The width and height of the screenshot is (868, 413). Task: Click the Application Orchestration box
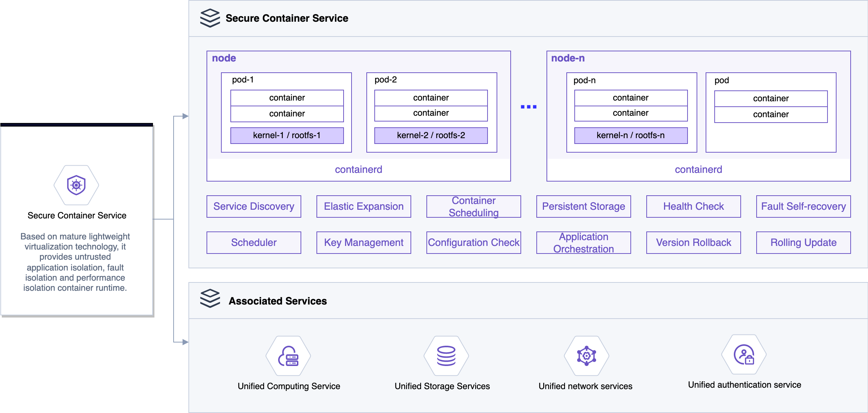coord(583,243)
